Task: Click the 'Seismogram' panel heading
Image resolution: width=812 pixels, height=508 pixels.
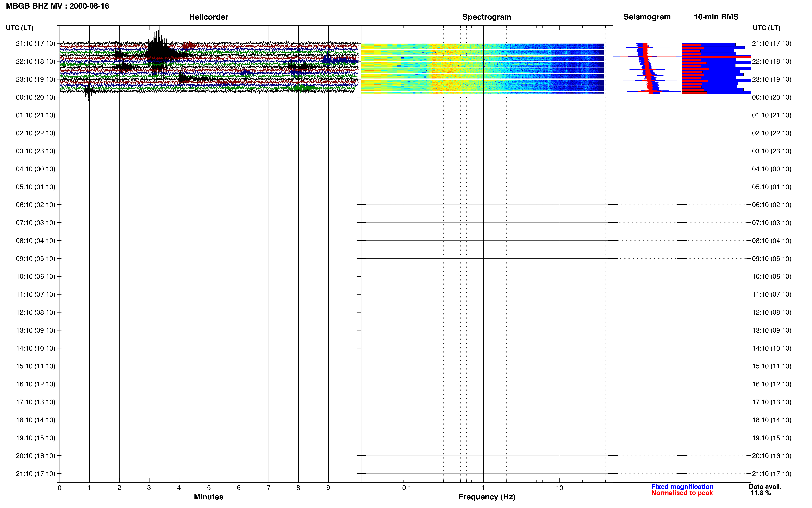Action: (x=647, y=17)
